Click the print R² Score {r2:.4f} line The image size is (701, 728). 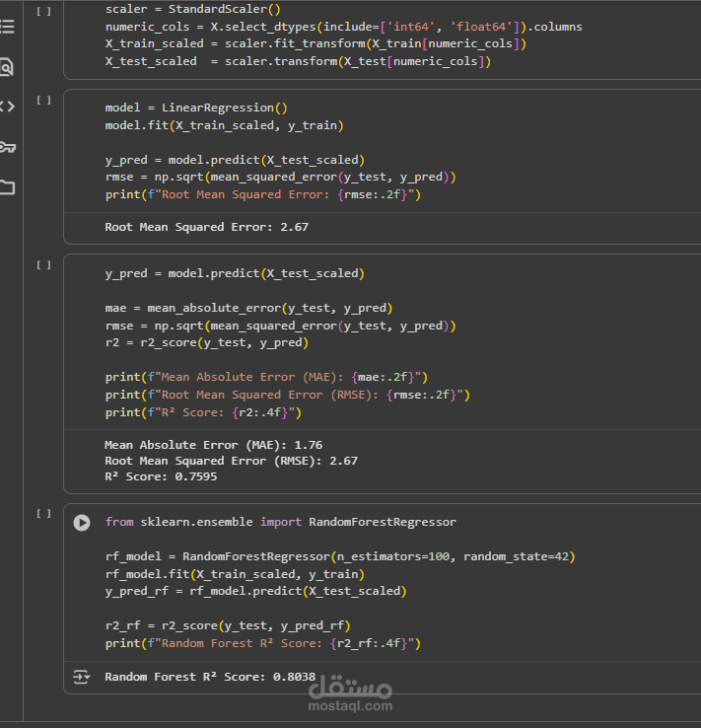coord(203,412)
